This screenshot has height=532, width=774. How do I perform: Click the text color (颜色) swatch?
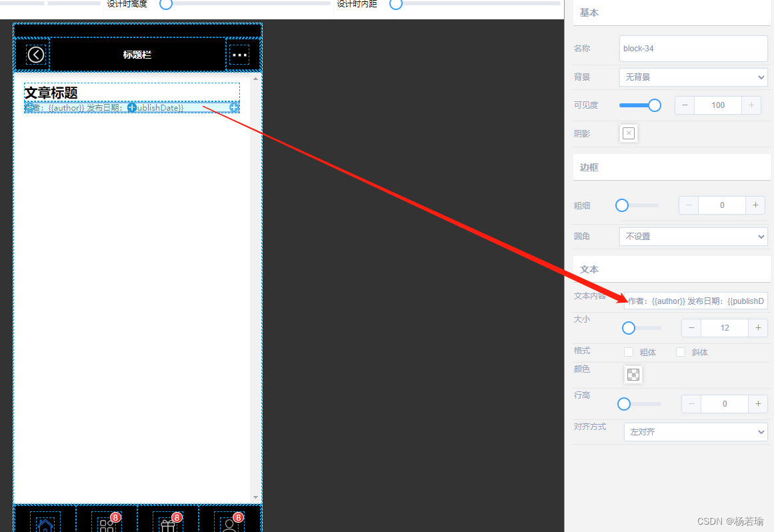(x=633, y=375)
